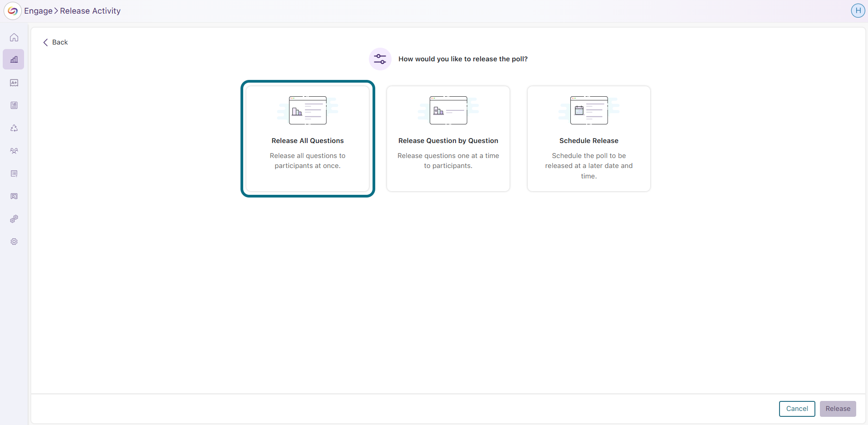Open the recycle arrows icon in sidebar

[14, 128]
